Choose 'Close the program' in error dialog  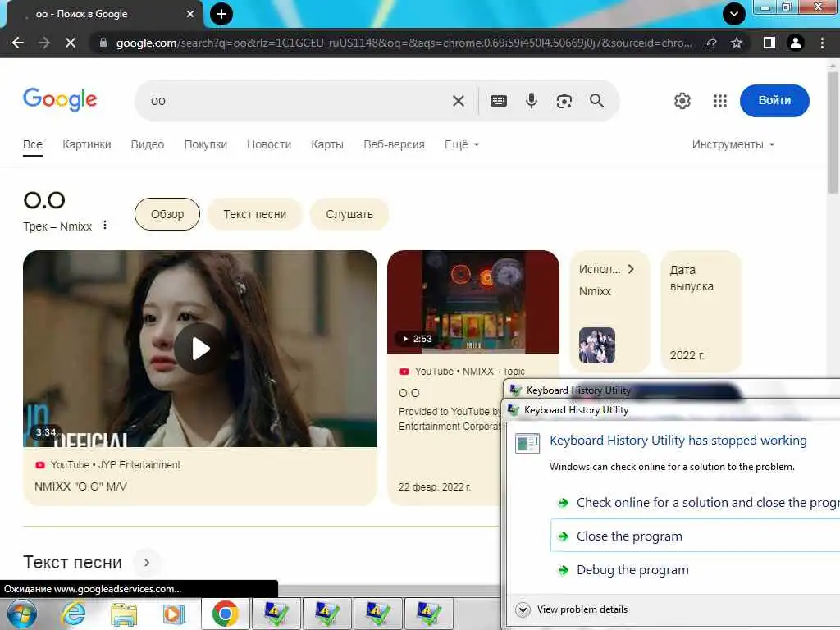[695, 536]
